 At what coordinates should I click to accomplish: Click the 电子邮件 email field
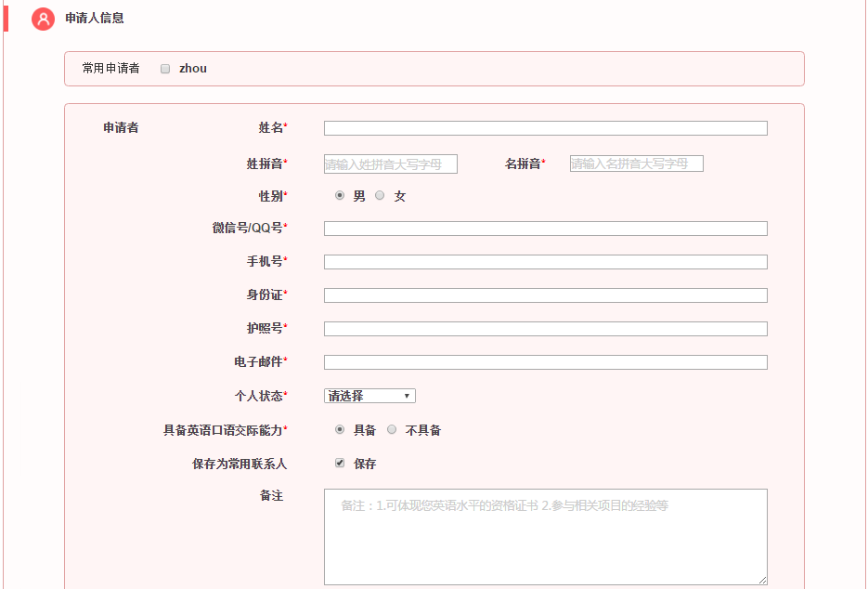coord(545,362)
